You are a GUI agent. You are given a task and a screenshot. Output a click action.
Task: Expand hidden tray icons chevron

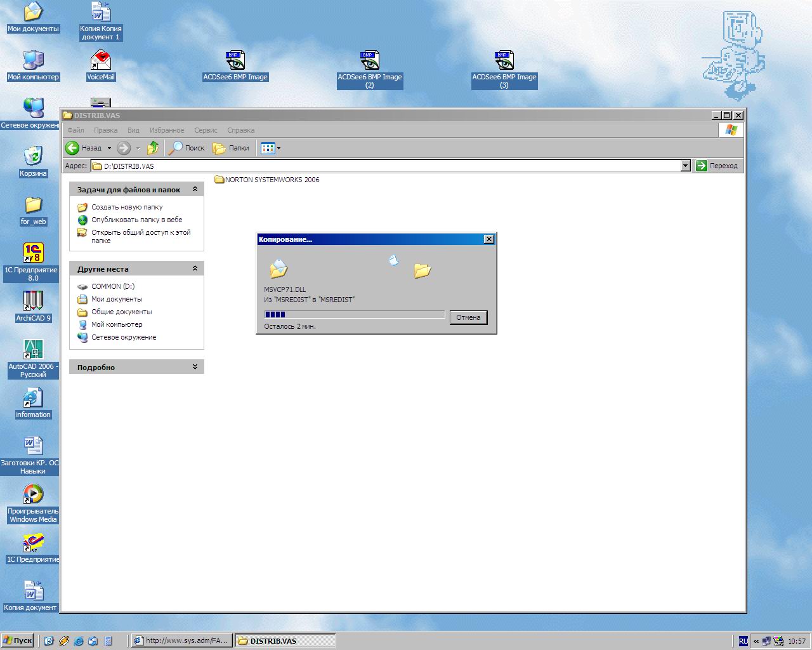click(x=756, y=641)
